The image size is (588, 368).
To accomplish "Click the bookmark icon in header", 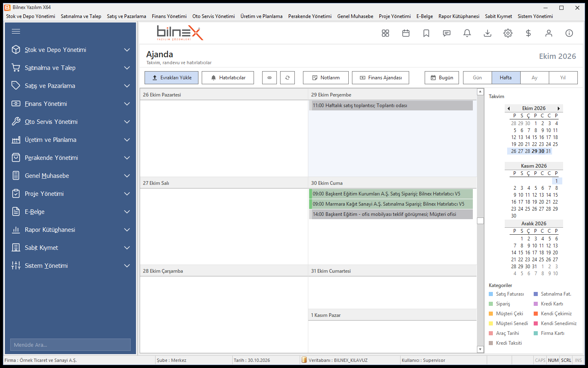I will tap(426, 33).
